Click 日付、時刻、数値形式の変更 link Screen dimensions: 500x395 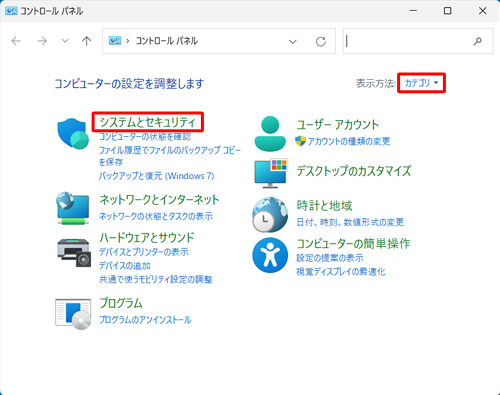[350, 222]
